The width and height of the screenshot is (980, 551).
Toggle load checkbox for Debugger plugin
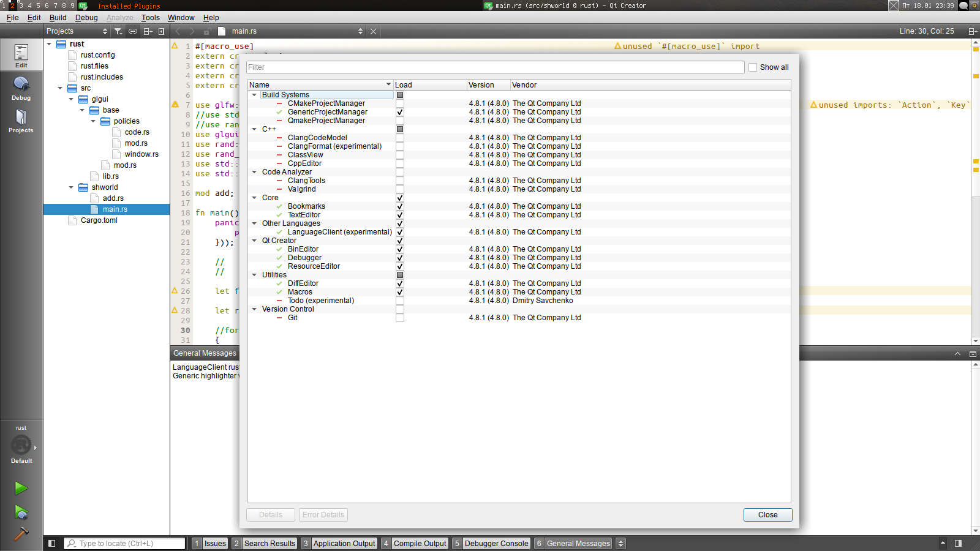[x=400, y=258]
